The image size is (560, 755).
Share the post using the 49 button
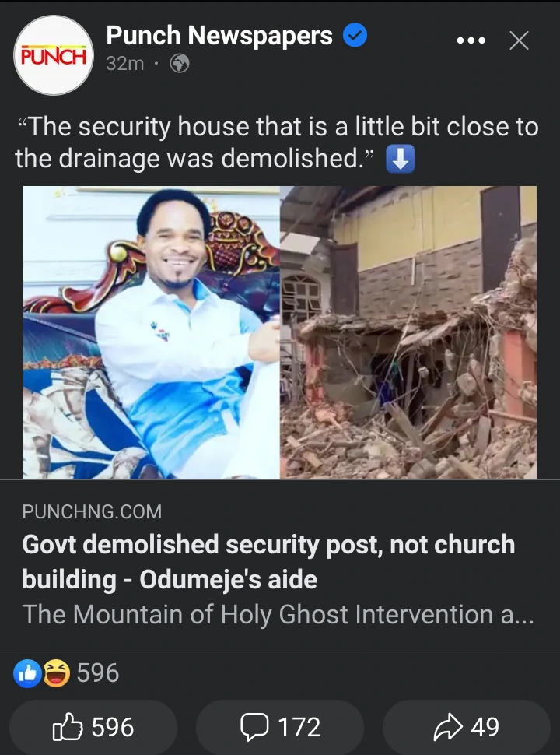click(x=467, y=727)
